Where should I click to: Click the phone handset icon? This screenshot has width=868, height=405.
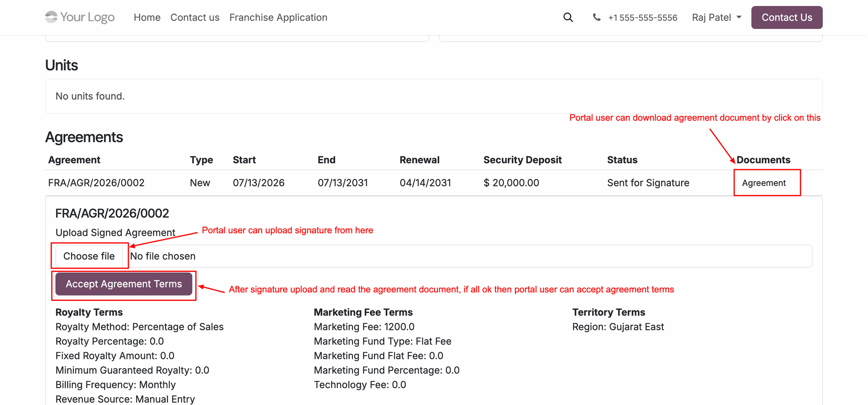tap(597, 17)
